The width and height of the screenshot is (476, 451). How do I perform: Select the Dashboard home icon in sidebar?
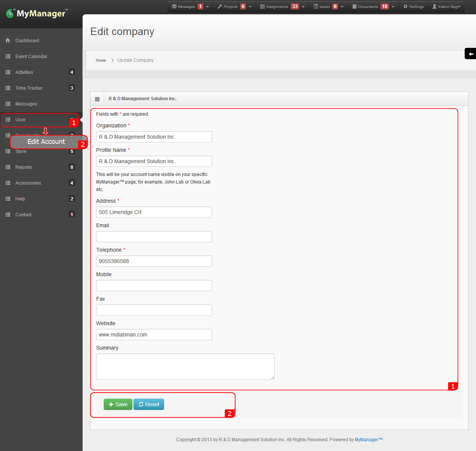pyautogui.click(x=8, y=40)
